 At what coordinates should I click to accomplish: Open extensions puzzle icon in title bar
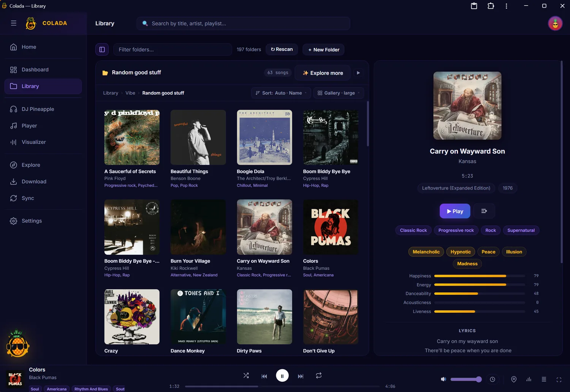pos(491,6)
